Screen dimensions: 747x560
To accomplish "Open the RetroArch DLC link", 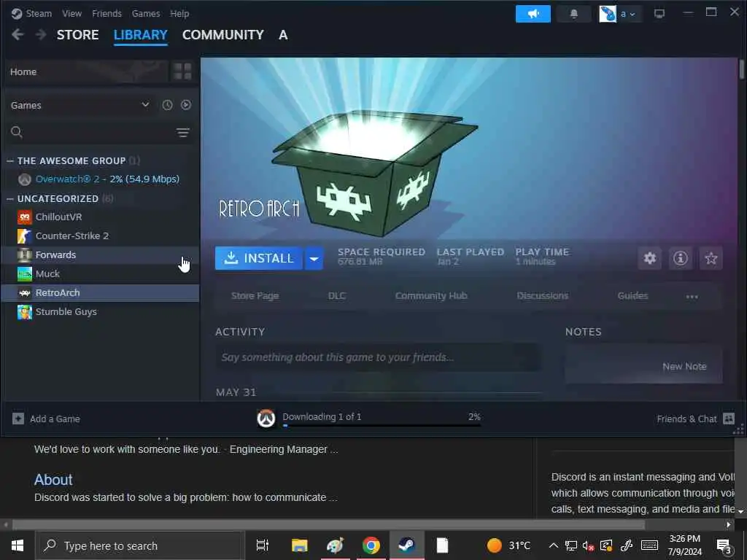I will (337, 296).
